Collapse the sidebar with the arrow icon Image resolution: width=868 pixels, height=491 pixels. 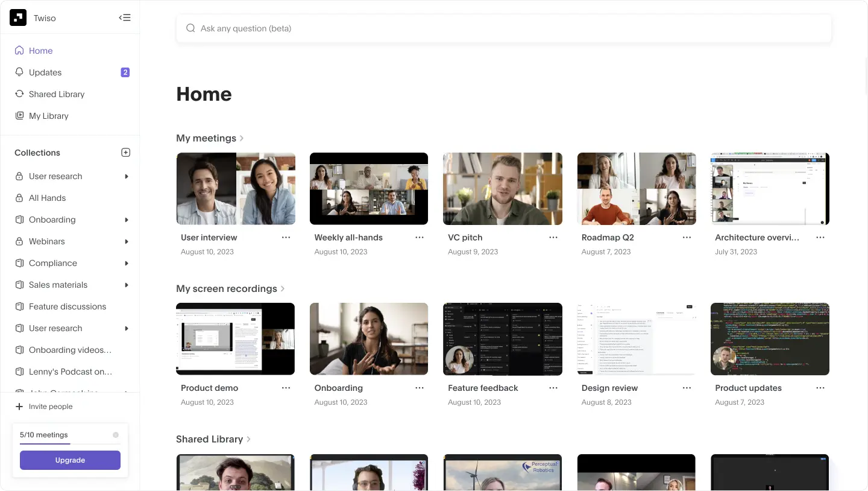[125, 17]
